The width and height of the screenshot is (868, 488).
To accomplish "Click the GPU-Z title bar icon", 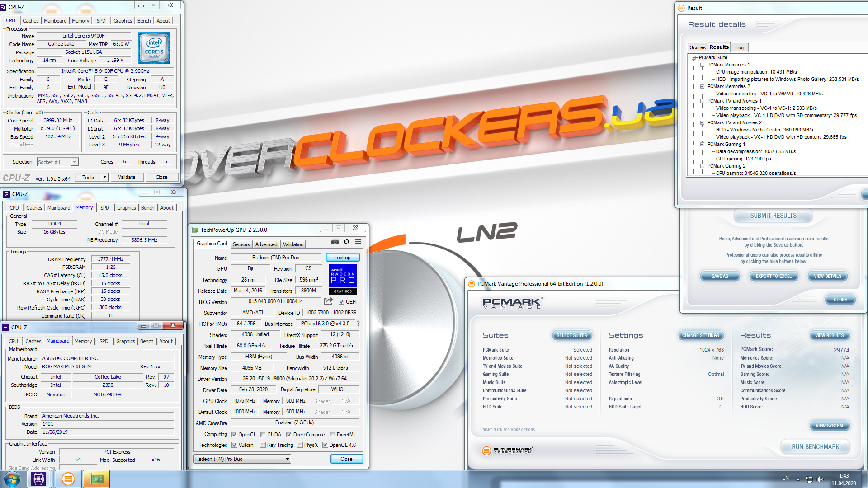I will click(x=195, y=230).
